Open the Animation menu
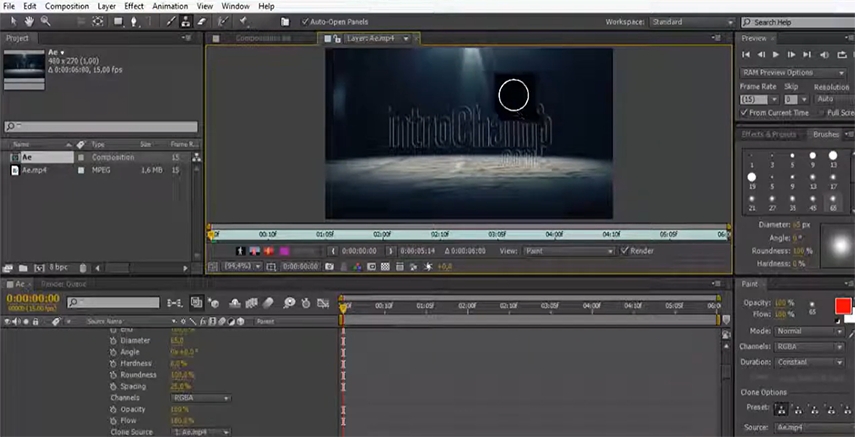 (x=168, y=7)
